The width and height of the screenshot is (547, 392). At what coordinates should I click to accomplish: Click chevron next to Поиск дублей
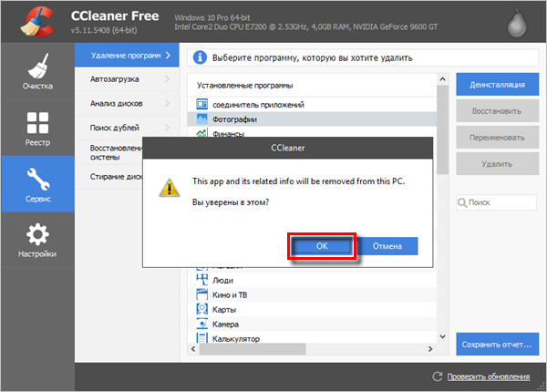pos(168,128)
